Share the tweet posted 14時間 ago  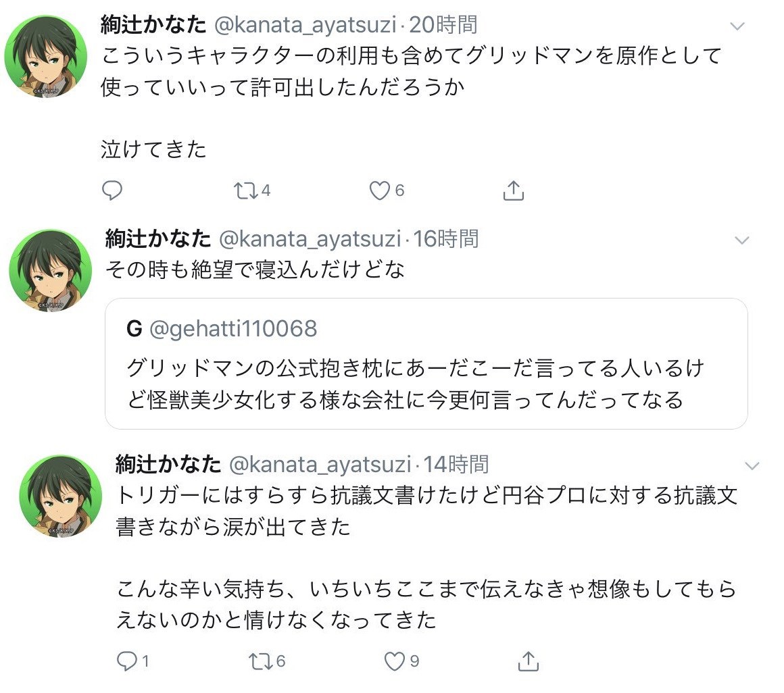[529, 661]
